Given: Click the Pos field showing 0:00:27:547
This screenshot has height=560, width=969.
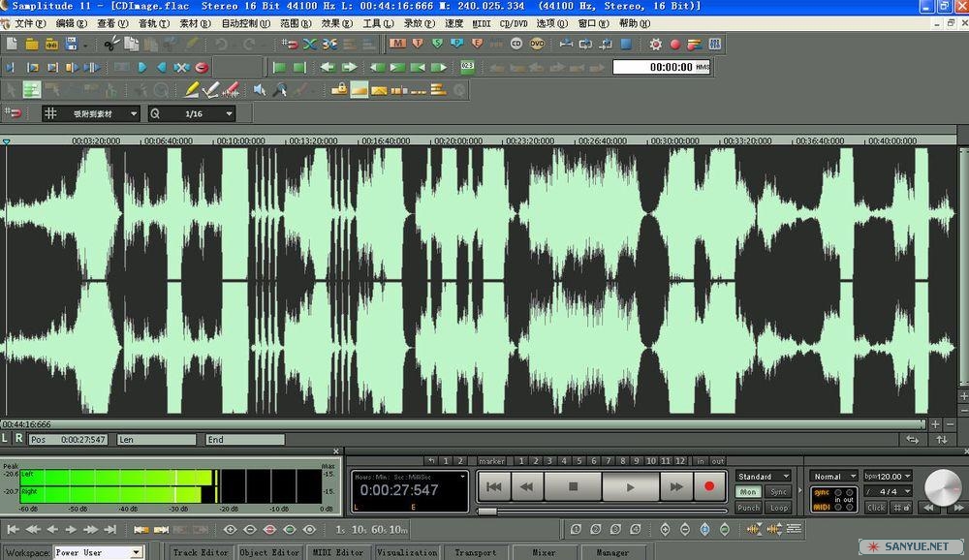Looking at the screenshot, I should point(69,440).
